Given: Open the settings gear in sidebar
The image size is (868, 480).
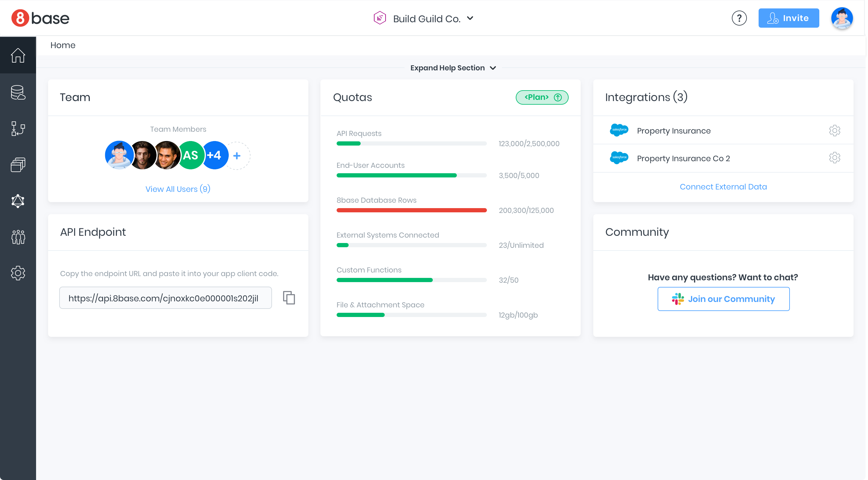Looking at the screenshot, I should 18,273.
